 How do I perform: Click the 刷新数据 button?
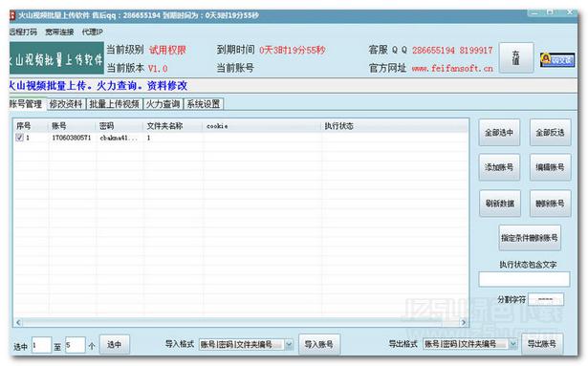tap(499, 204)
